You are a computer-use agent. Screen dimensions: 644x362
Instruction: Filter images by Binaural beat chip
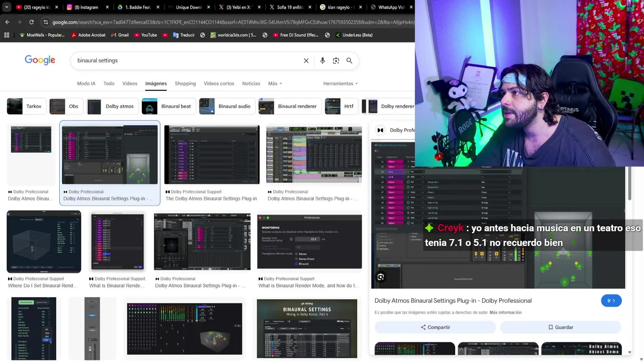pyautogui.click(x=169, y=106)
